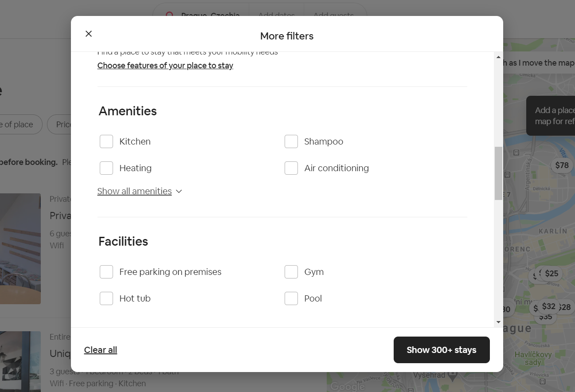Click the scrollbar down arrow in filters

[498, 322]
